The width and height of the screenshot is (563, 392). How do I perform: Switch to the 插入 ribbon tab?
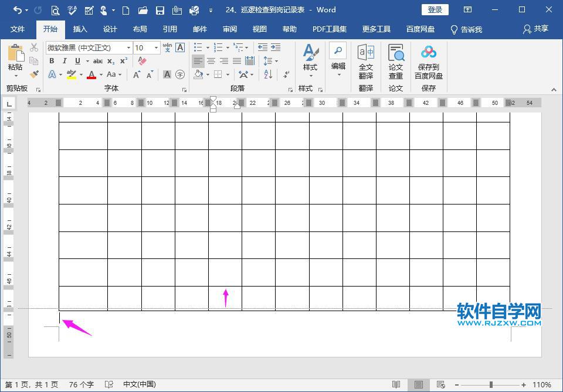click(80, 29)
